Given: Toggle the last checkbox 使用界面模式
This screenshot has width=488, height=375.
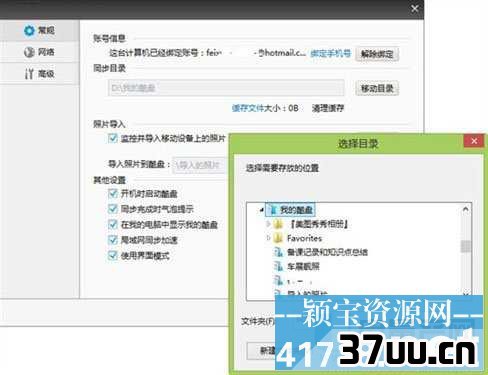Looking at the screenshot, I should pos(113,255).
